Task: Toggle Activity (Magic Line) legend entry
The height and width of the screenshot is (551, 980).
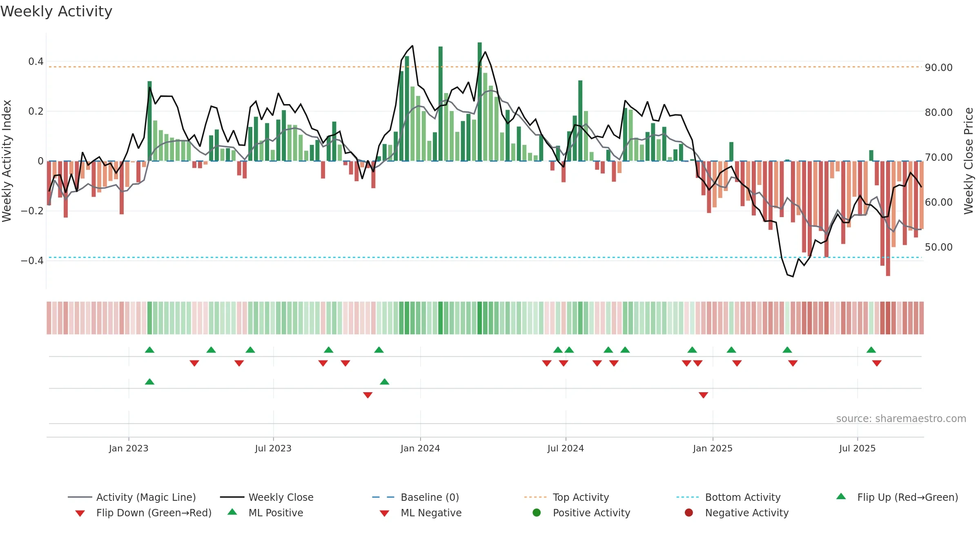Action: (132, 497)
